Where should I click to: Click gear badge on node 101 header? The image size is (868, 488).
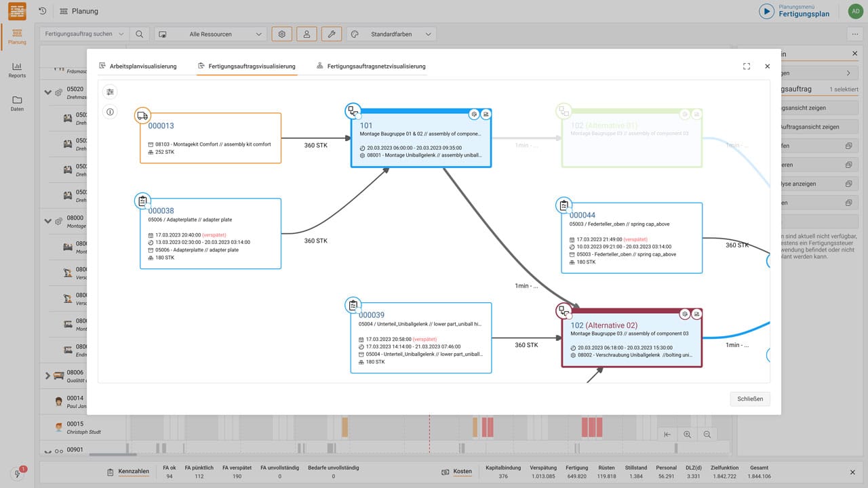475,115
